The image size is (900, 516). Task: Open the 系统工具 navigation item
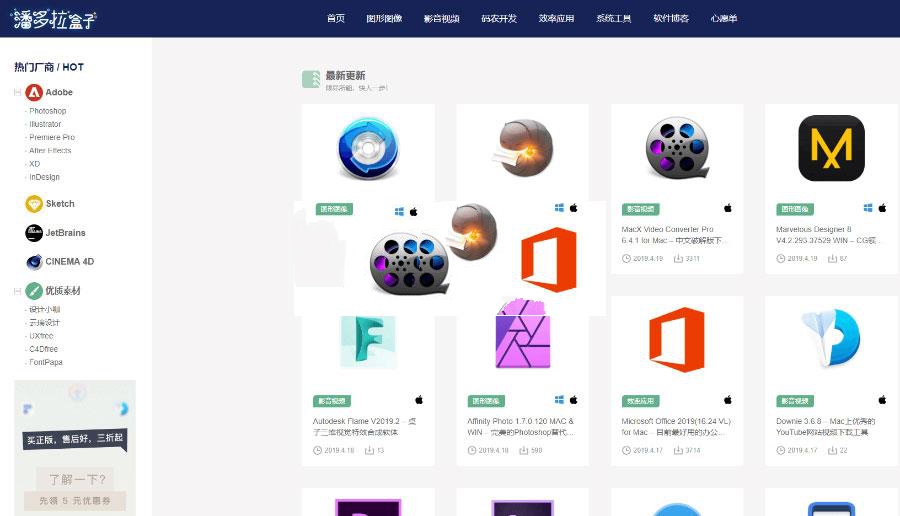tap(613, 18)
